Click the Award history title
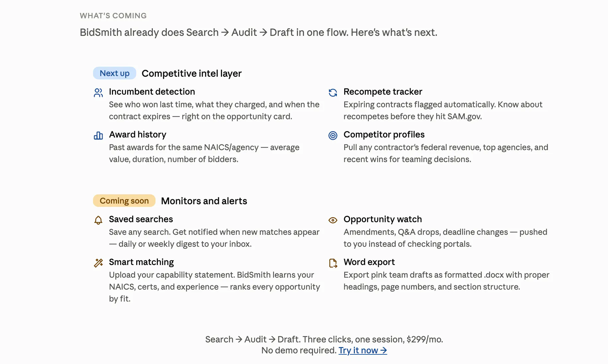This screenshot has height=364, width=608. 138,135
